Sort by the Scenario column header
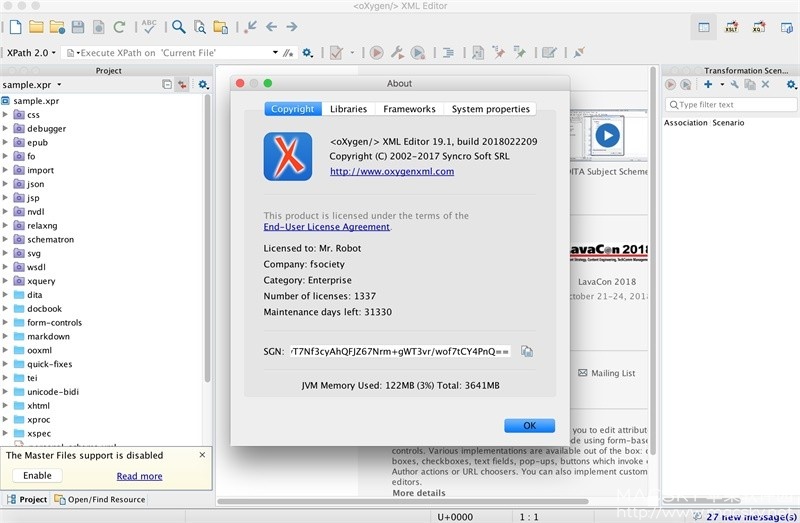800x523 pixels. tap(728, 123)
